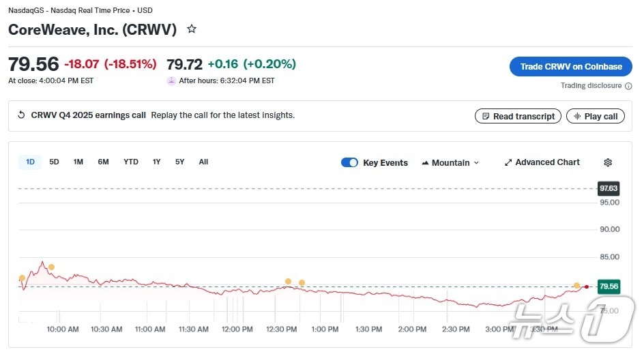The height and width of the screenshot is (352, 644).
Task: Click the key event dot near 12:30 PM
Action: pyautogui.click(x=288, y=281)
